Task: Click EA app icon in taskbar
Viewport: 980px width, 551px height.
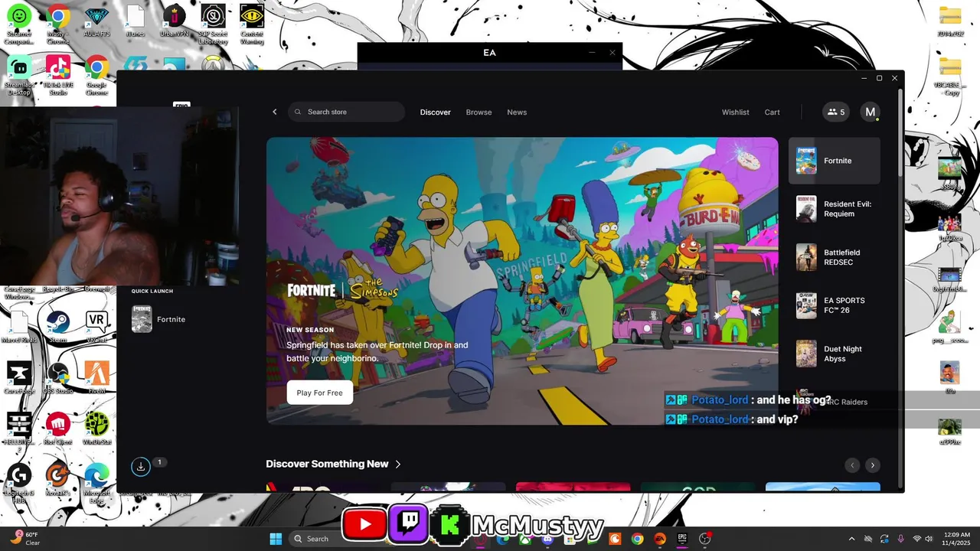Action: (x=659, y=539)
